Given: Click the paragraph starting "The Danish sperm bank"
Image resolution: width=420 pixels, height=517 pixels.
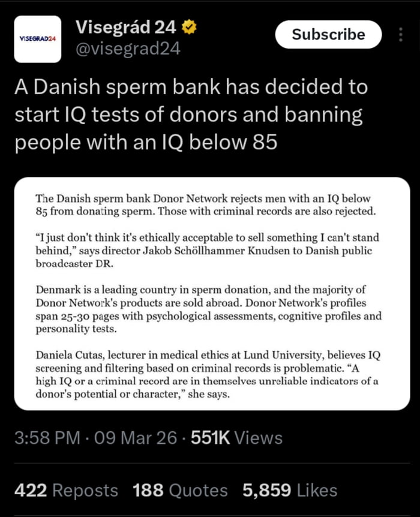Looking at the screenshot, I should pyautogui.click(x=203, y=205).
